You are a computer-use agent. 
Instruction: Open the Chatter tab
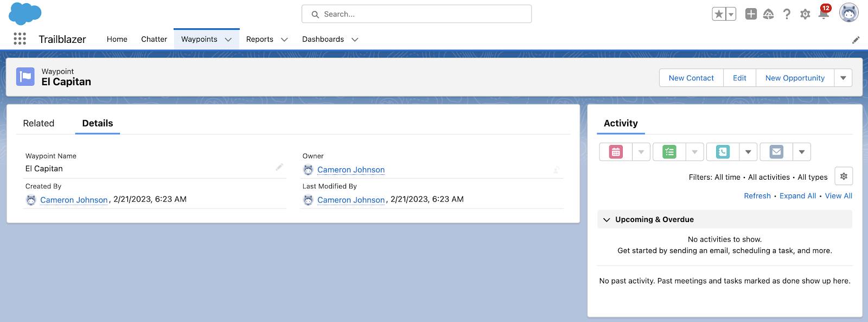pos(154,39)
